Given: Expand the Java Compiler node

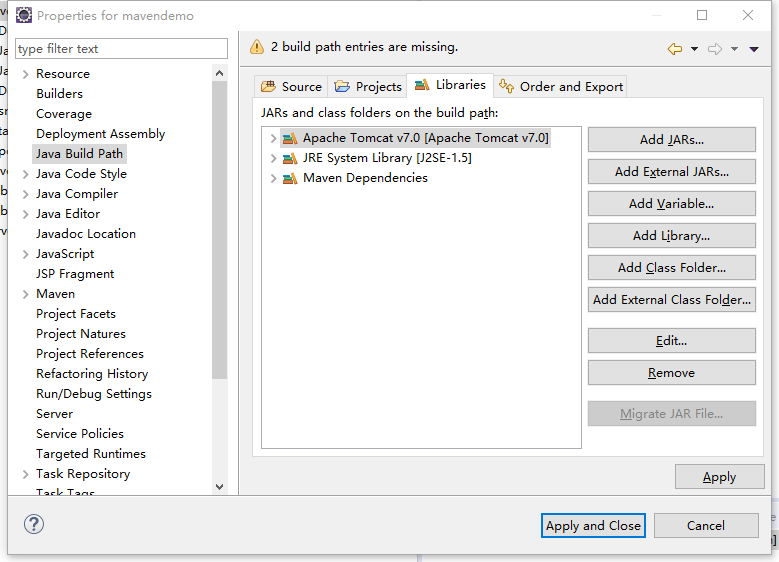Looking at the screenshot, I should 25,194.
